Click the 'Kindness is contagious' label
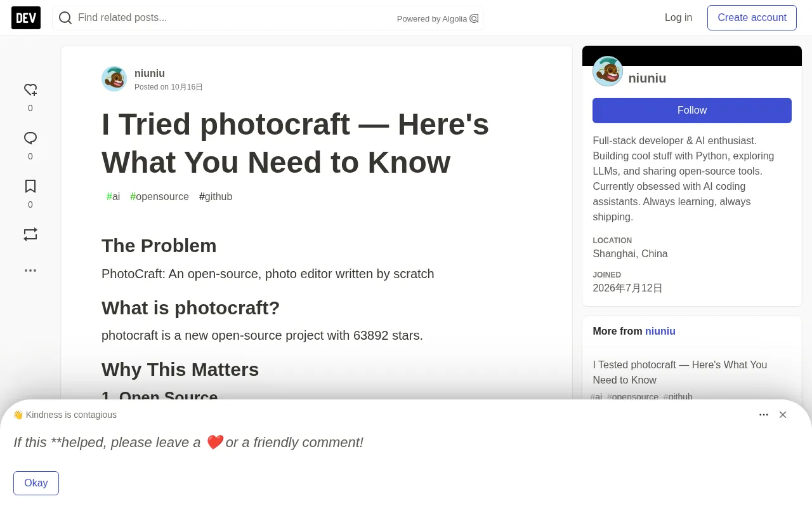Screen dimensions: 812x508 (x=65, y=415)
